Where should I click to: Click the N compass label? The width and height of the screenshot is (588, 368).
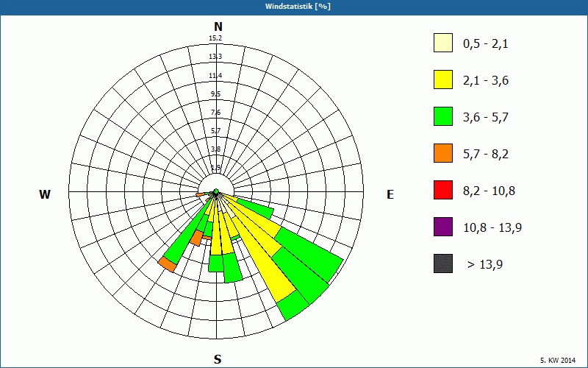coord(218,26)
